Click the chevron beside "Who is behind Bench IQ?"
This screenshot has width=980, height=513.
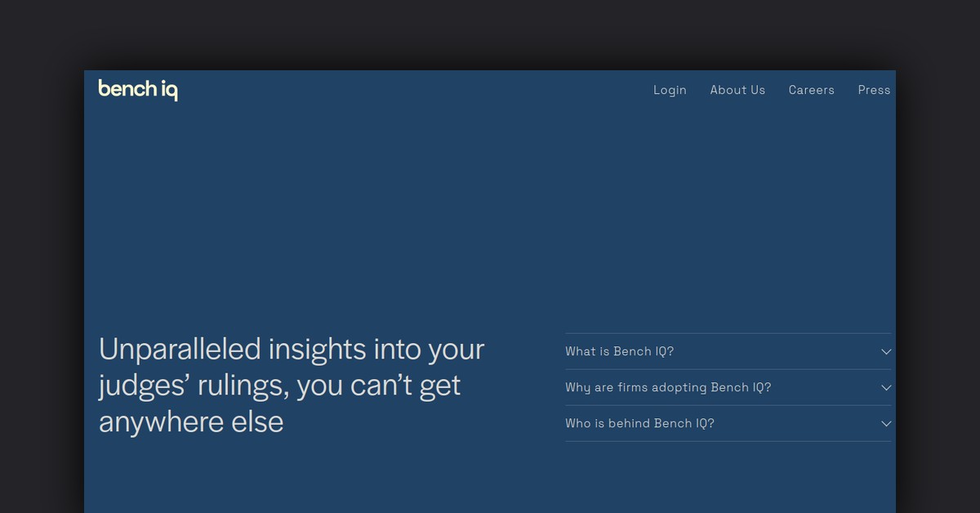pyautogui.click(x=886, y=423)
